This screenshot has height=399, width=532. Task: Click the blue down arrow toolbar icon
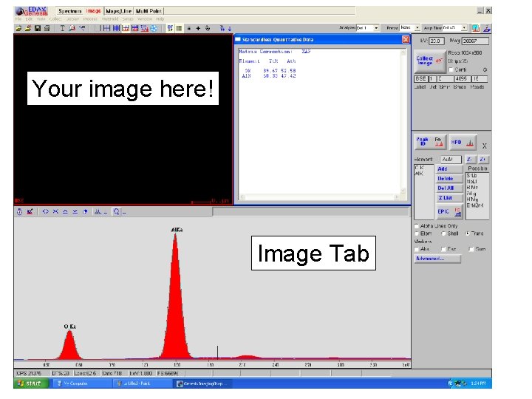tap(230, 29)
